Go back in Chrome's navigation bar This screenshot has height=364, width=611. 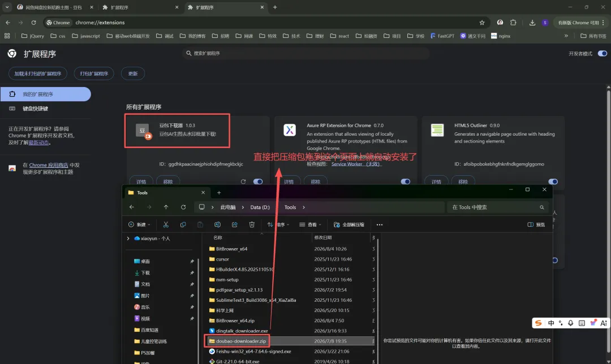8,23
